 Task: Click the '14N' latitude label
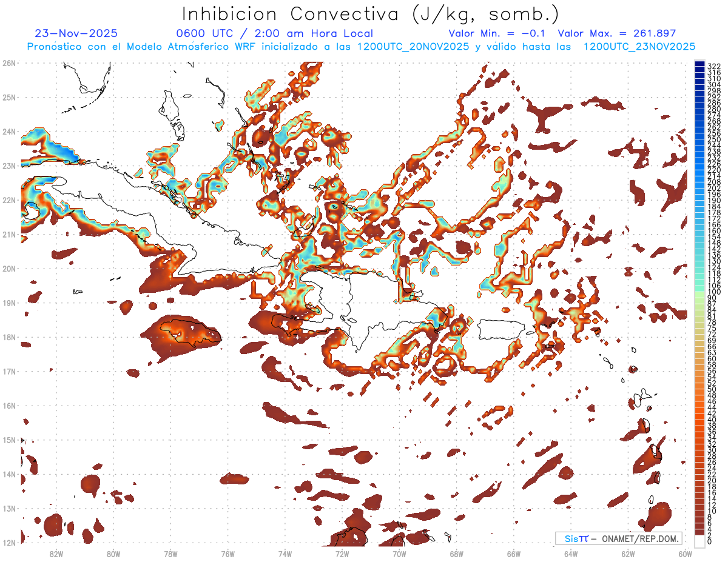pyautogui.click(x=9, y=474)
